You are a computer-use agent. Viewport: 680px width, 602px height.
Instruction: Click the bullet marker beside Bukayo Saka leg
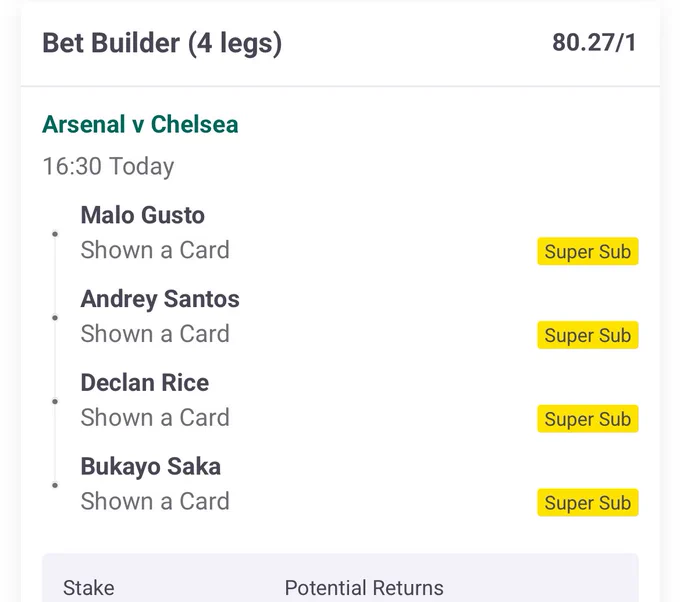point(55,485)
